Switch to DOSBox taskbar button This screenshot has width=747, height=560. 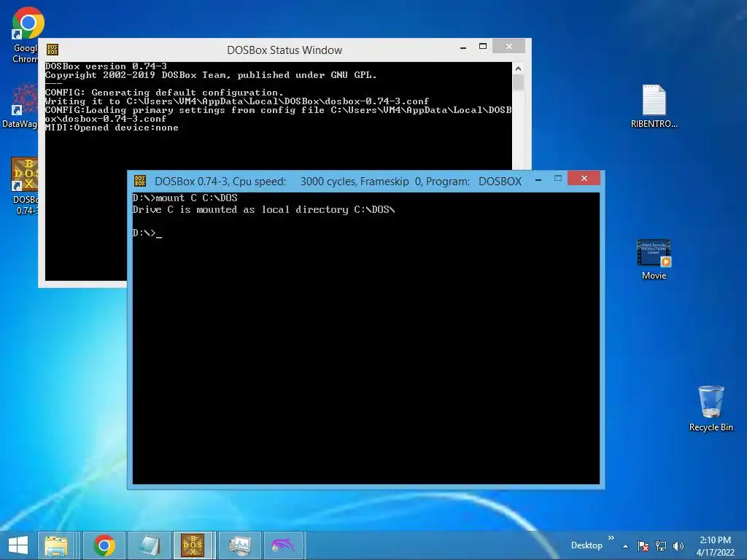(193, 545)
